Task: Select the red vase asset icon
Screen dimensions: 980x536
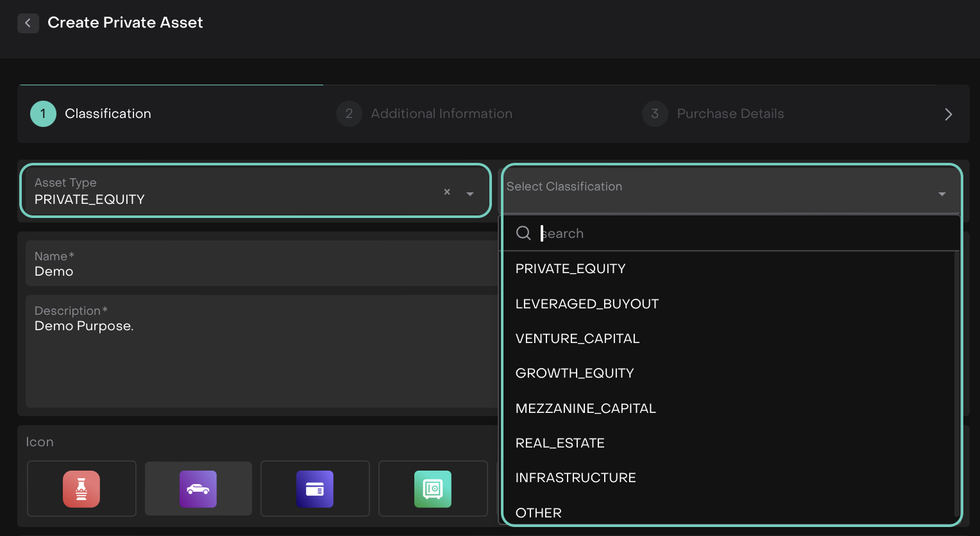Action: point(81,489)
